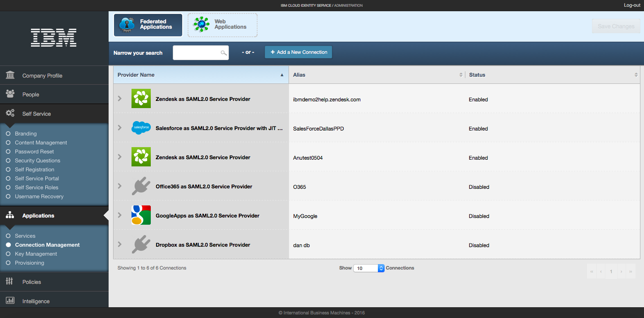The image size is (644, 318).
Task: Expand the Office365 connection row
Action: click(120, 186)
